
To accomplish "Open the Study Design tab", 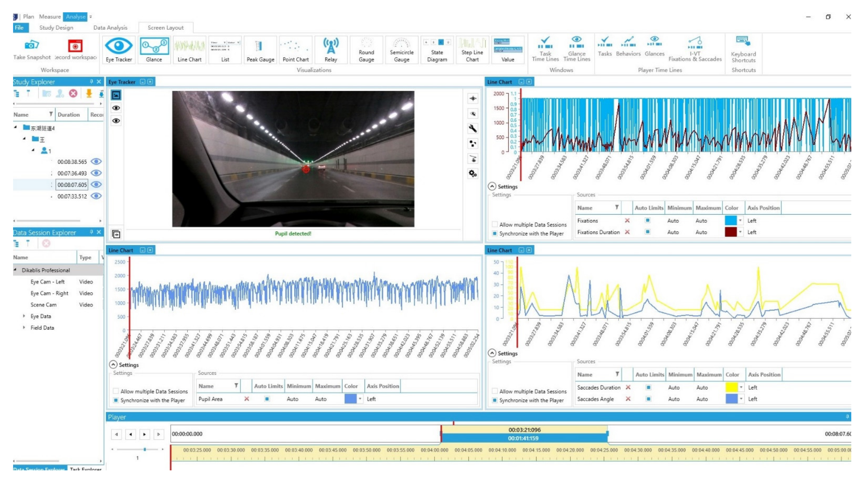I will click(56, 28).
